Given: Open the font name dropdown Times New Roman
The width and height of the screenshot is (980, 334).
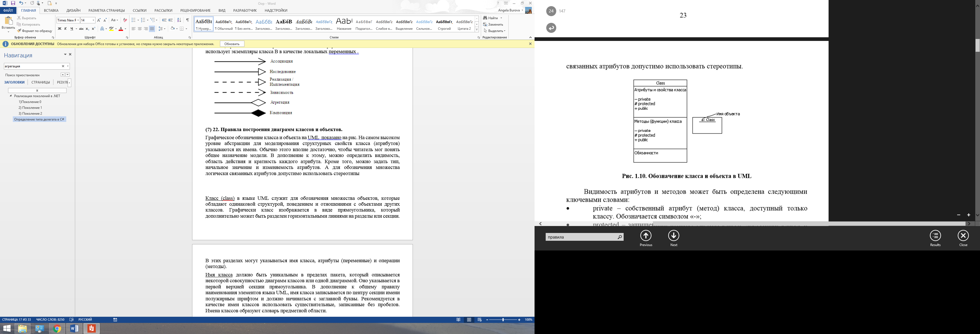Looking at the screenshot, I should coord(78,20).
